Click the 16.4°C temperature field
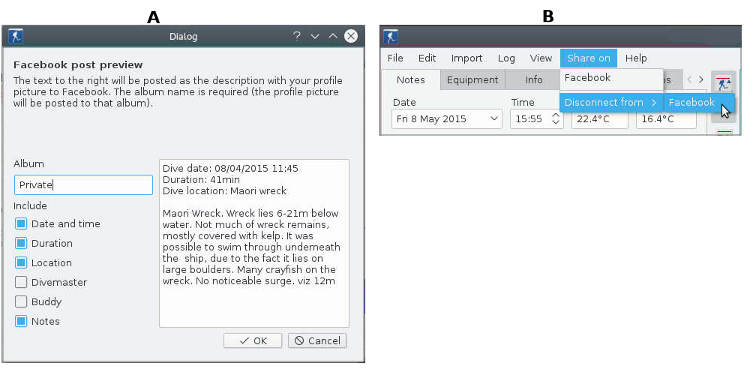 tap(666, 119)
